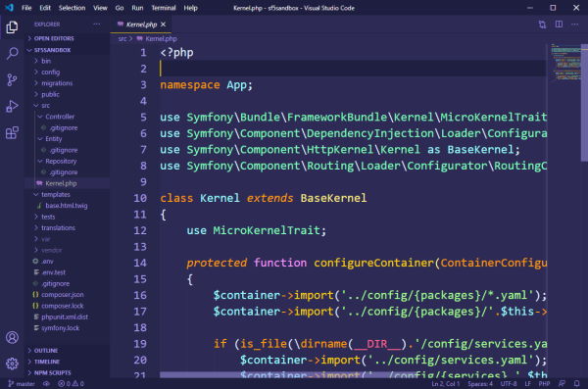Open the Source Control view
Viewport: 588px width, 389px height.
[x=12, y=79]
